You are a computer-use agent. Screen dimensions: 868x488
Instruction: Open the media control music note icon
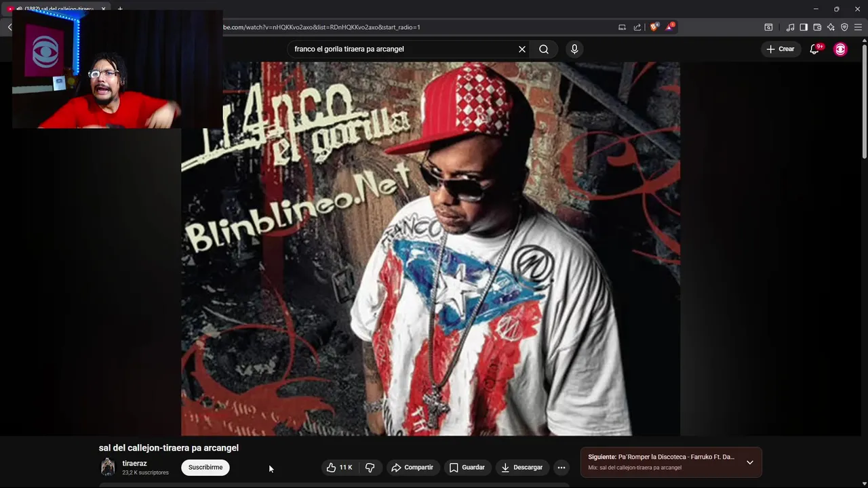pos(790,27)
